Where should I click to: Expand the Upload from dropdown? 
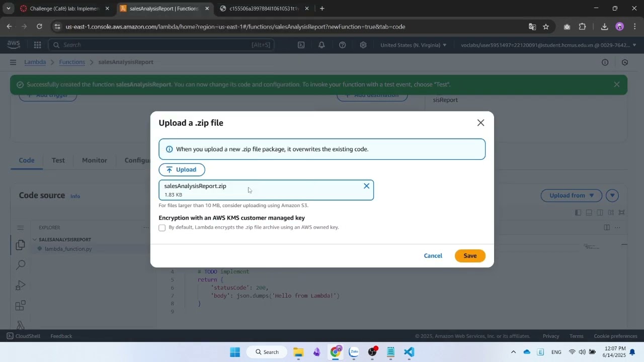click(572, 196)
